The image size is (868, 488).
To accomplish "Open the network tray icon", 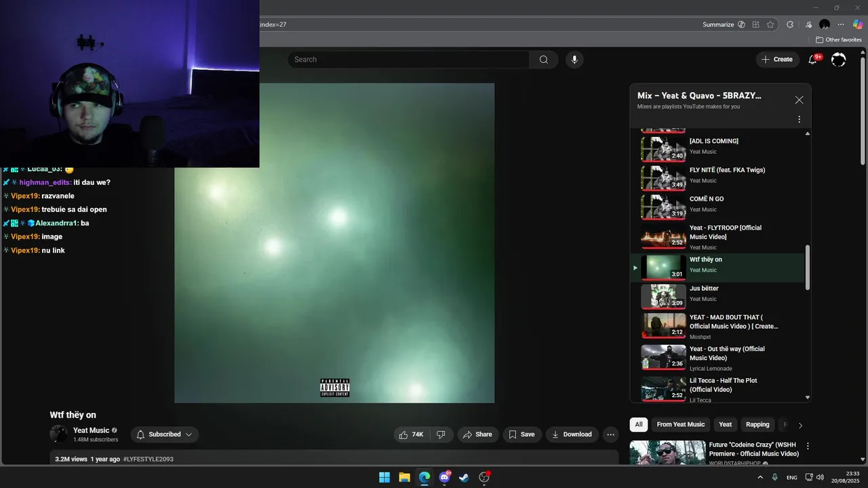I will pyautogui.click(x=808, y=477).
